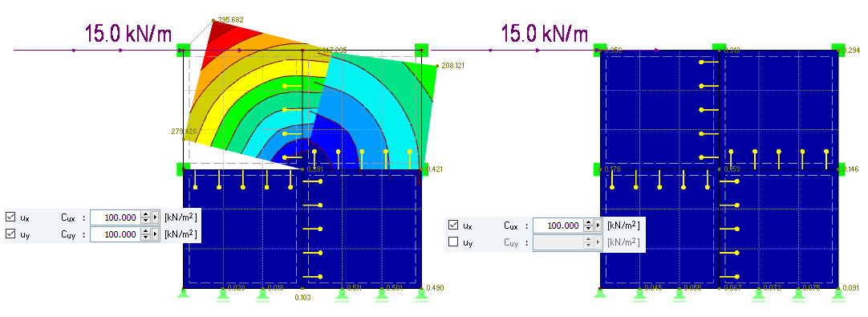
Task: Increase Cux with up spinner beside unchecked uy panel
Action: click(588, 222)
